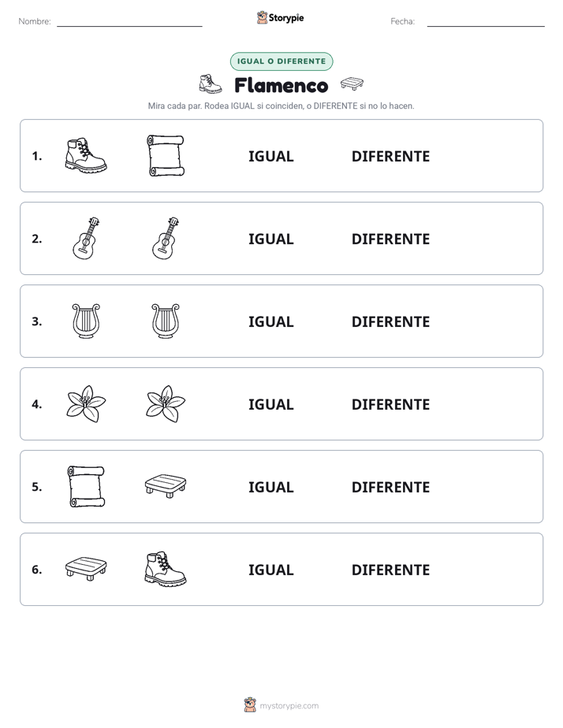Click the scroll icon in row 1
The width and height of the screenshot is (563, 728).
(166, 155)
